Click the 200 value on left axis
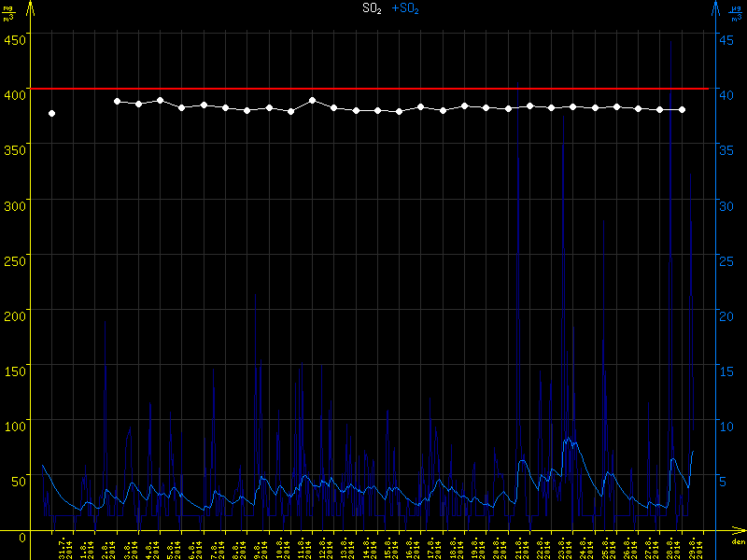This screenshot has height=560, width=747. (x=14, y=315)
